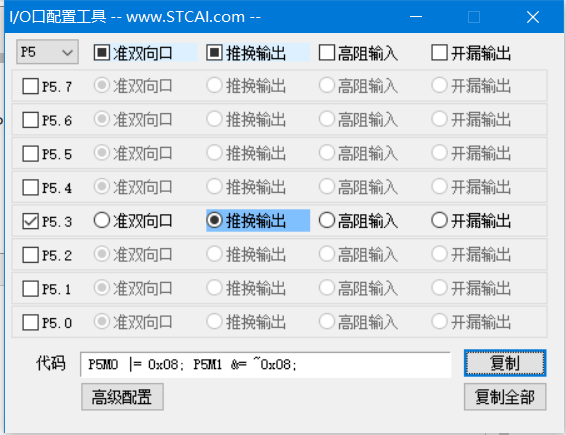
Task: Select 推挽输出 for pin P5.3
Action: (214, 220)
